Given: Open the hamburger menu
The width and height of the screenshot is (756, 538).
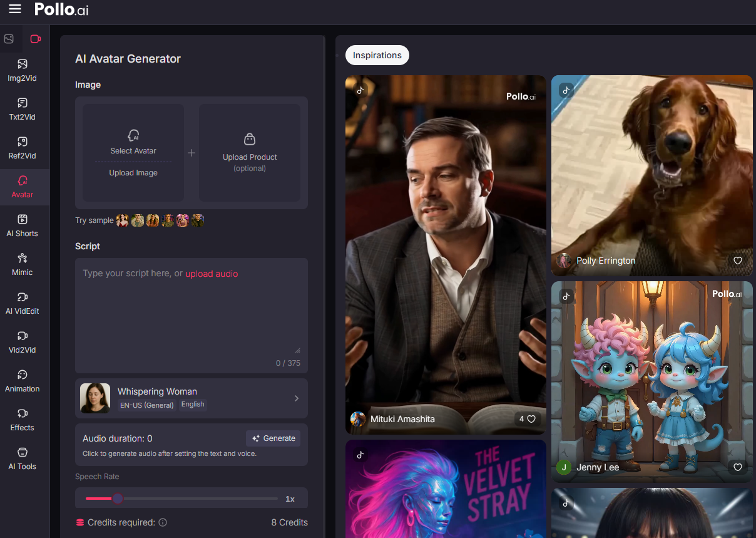Looking at the screenshot, I should [14, 9].
